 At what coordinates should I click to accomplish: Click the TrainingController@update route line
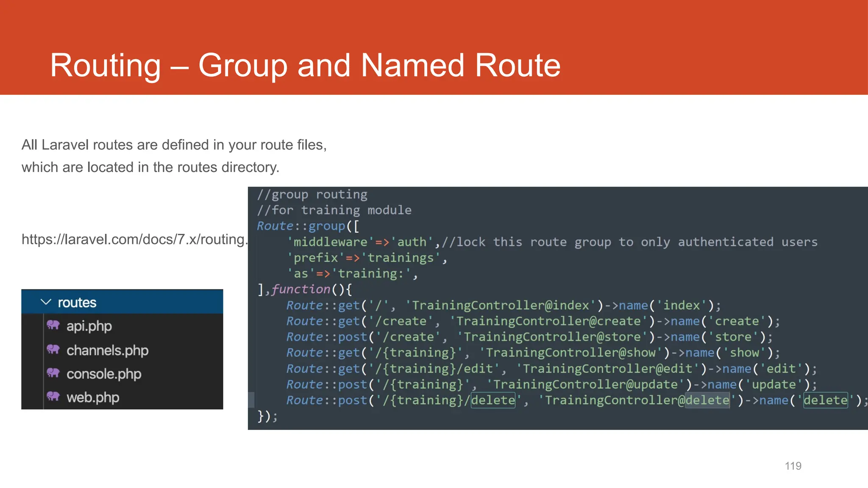552,384
